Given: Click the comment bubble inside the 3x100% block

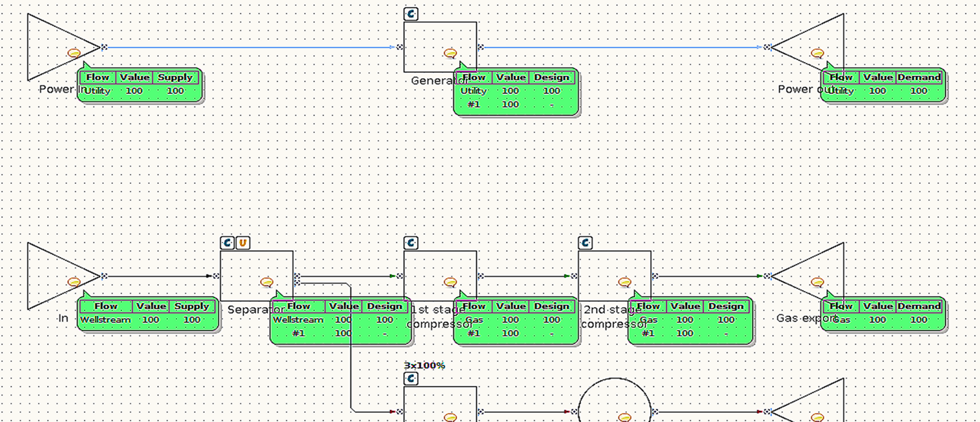Looking at the screenshot, I should [x=450, y=418].
